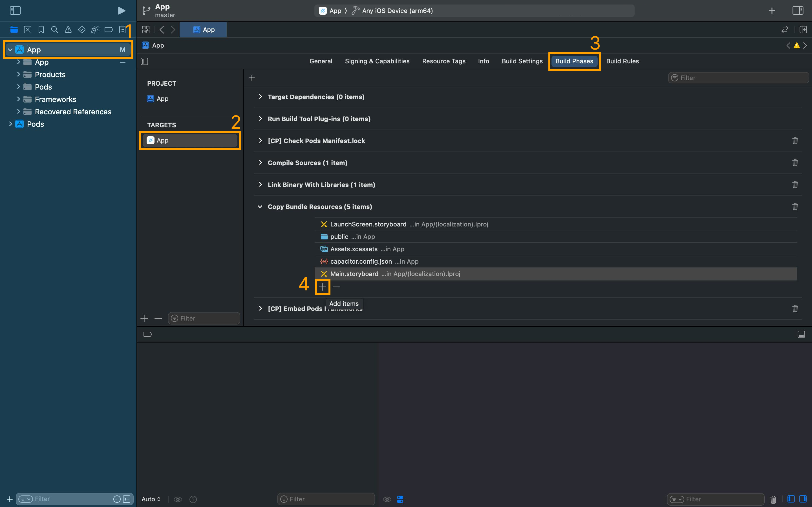
Task: Open the Find navigator magnifier icon
Action: 54,30
